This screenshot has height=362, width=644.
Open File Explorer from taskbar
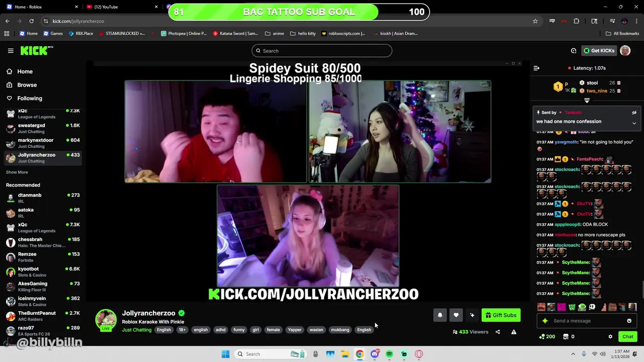(x=345, y=354)
